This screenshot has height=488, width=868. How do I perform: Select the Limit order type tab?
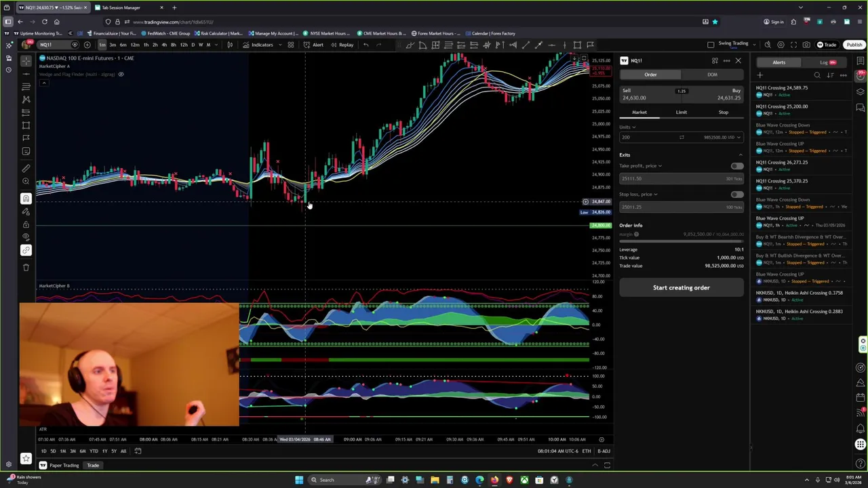pos(681,113)
